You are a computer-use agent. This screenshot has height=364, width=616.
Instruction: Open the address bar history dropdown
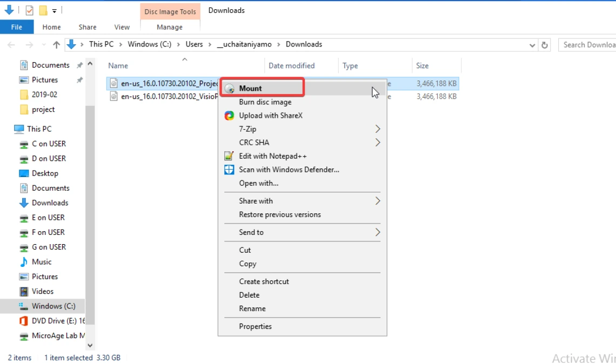[x=532, y=45]
